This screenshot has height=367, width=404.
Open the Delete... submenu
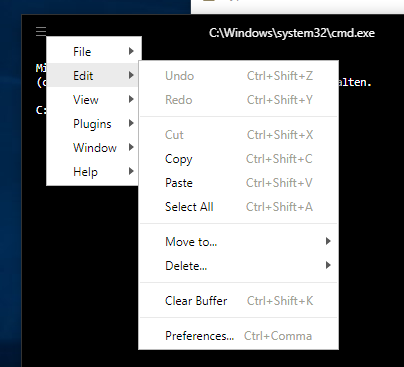click(x=239, y=265)
